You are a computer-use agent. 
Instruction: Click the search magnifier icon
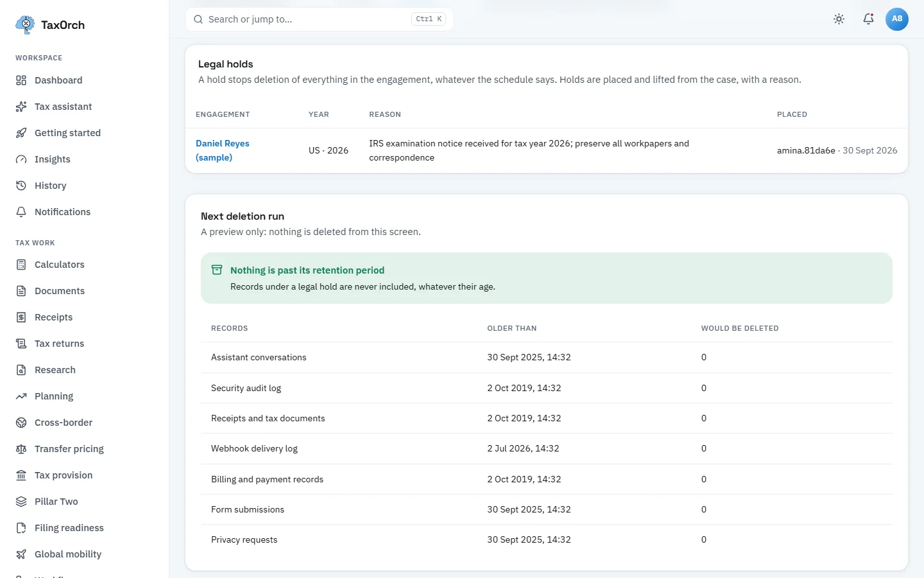click(198, 19)
